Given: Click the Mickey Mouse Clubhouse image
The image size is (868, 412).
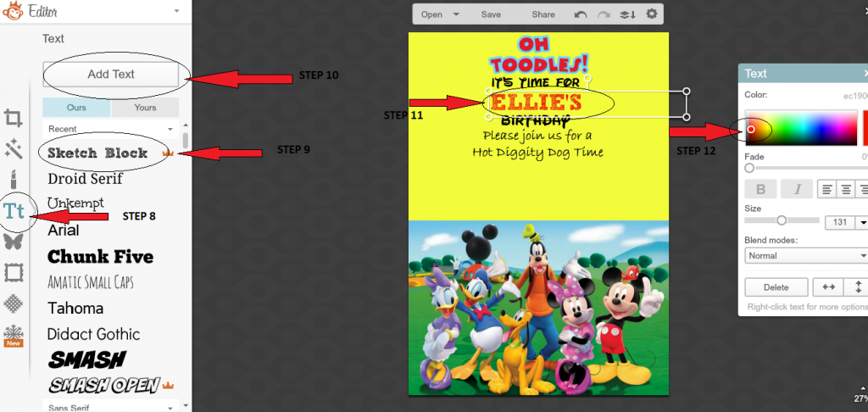Looking at the screenshot, I should click(538, 308).
